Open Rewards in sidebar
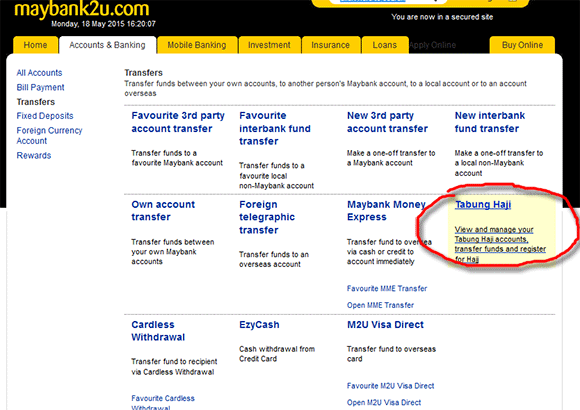Screen dimensions: 580x410 click(34, 155)
